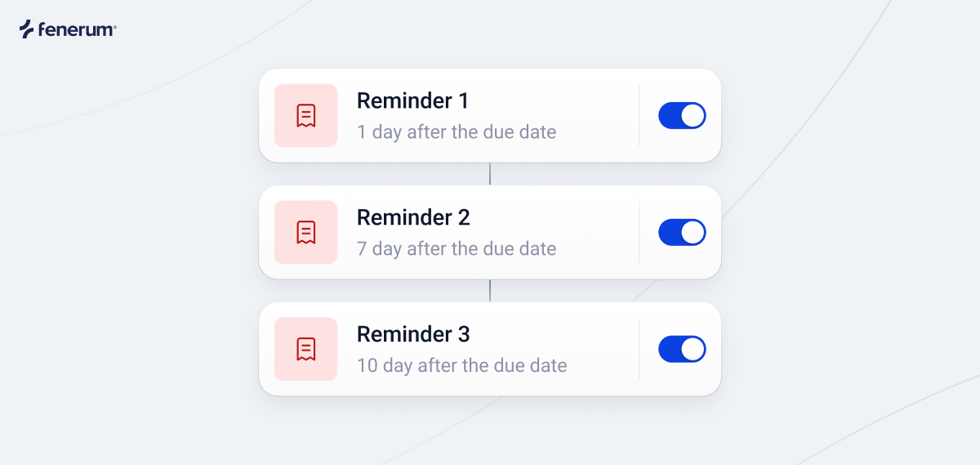Click the Fenerum brand name text
Viewport: 980px width, 465px height.
pos(78,30)
